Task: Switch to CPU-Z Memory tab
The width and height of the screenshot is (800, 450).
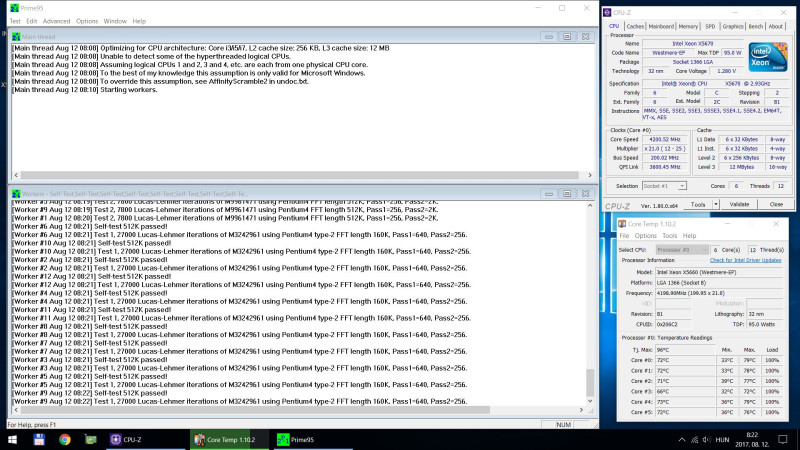Action: pos(688,26)
